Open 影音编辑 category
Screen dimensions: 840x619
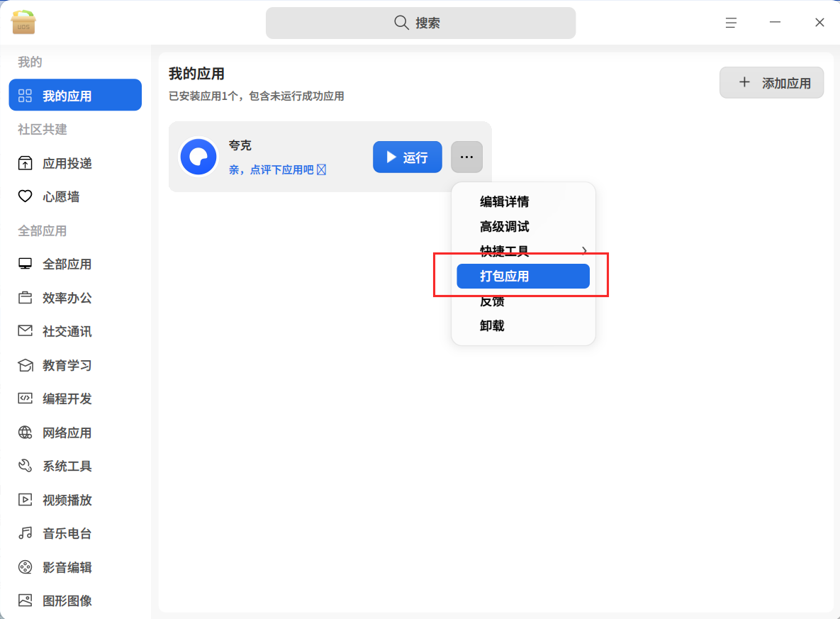[76, 567]
